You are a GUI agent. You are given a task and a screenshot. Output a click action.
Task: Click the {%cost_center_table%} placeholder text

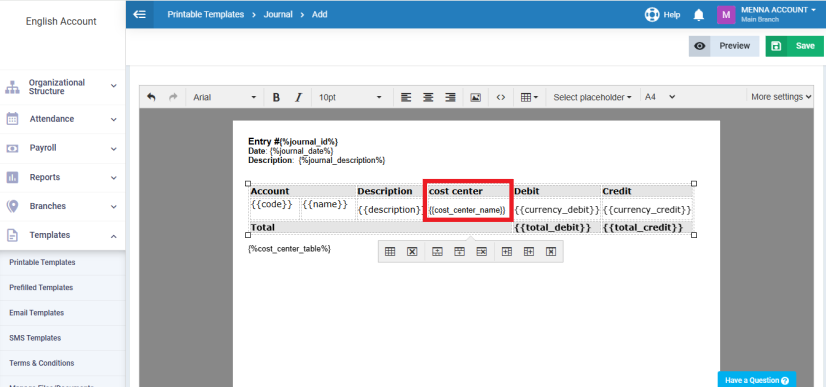point(289,249)
